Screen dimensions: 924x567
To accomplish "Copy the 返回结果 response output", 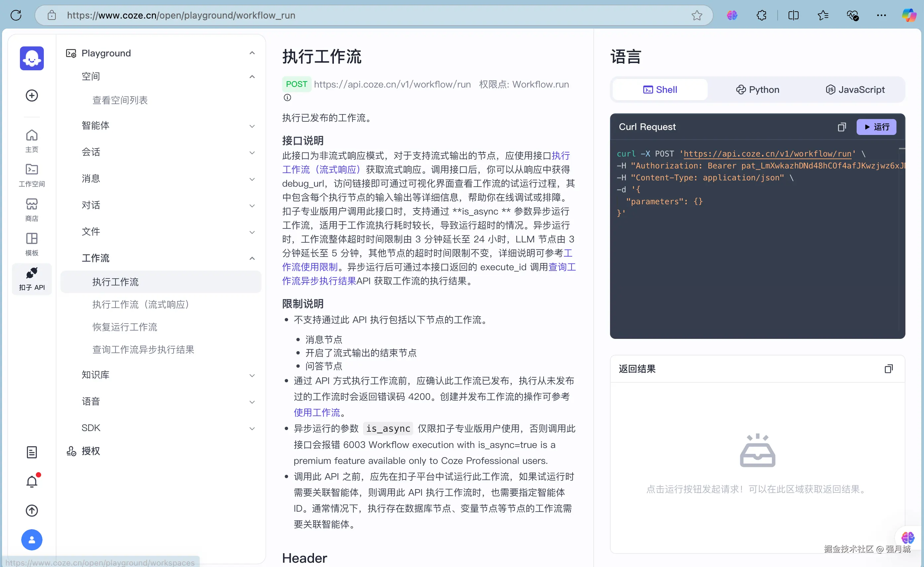I will [x=888, y=369].
